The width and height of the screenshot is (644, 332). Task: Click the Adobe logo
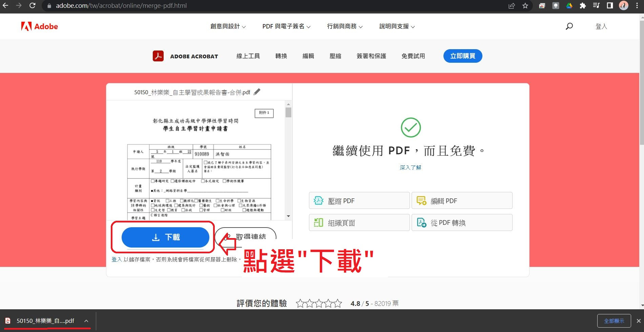[39, 26]
